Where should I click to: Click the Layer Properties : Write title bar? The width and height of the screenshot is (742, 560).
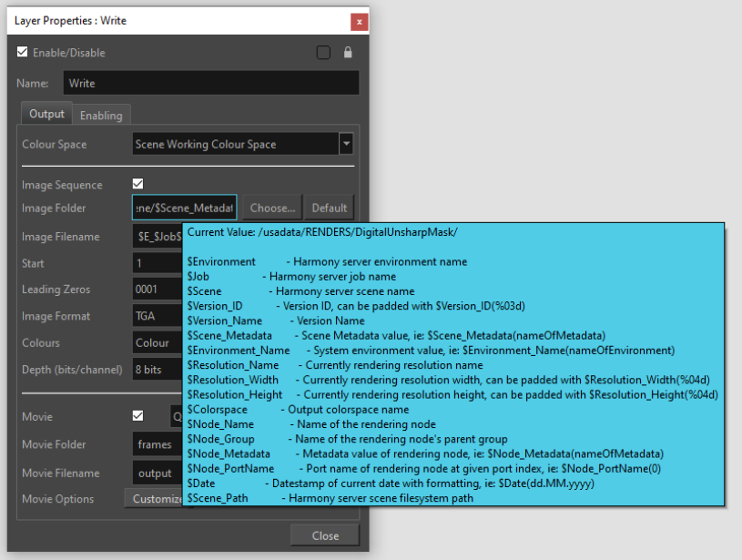188,21
